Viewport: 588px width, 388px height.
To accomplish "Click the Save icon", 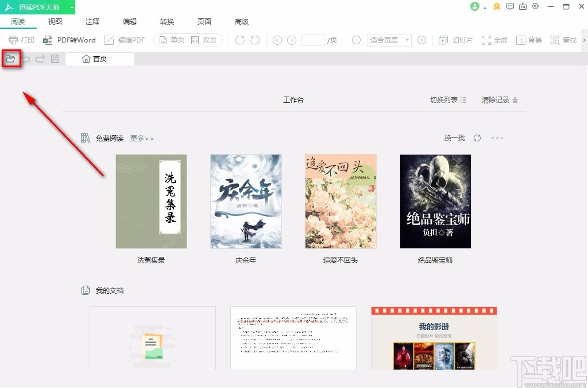I will coord(54,59).
